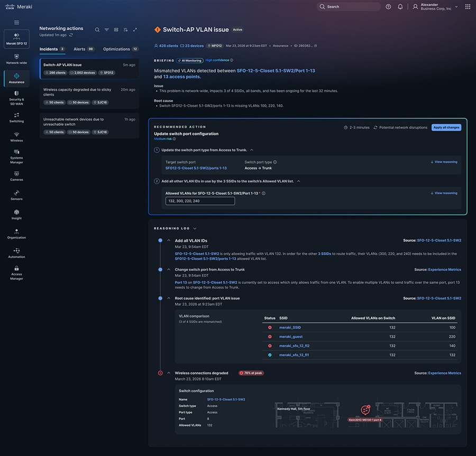Open the hamburger navigation menu
Screen dimensions: 476x456
click(16, 22)
